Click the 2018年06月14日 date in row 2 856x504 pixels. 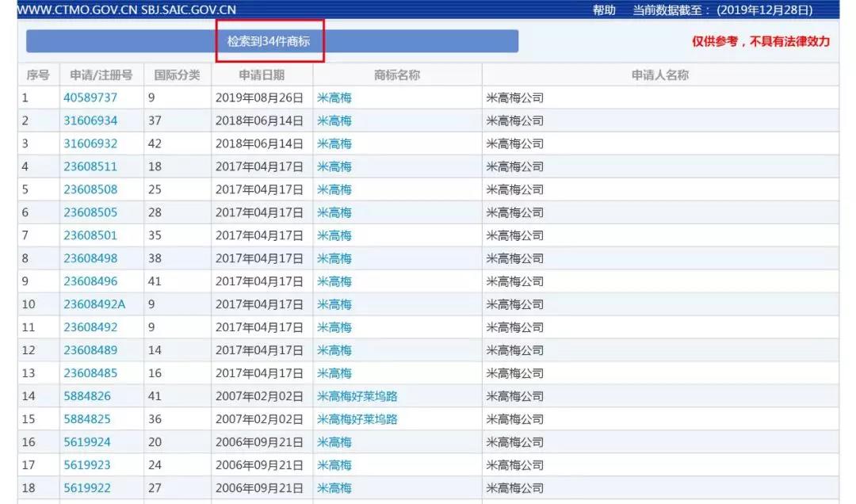[x=259, y=120]
